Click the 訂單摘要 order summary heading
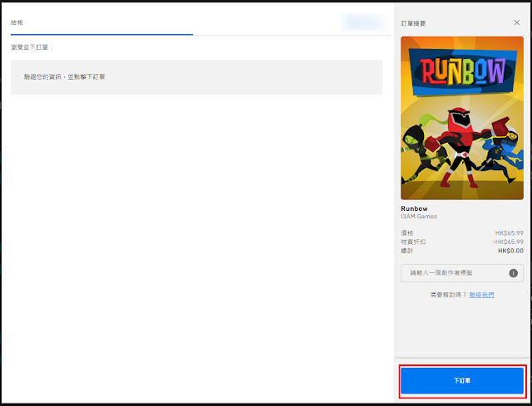Image resolution: width=532 pixels, height=406 pixels. [x=413, y=23]
